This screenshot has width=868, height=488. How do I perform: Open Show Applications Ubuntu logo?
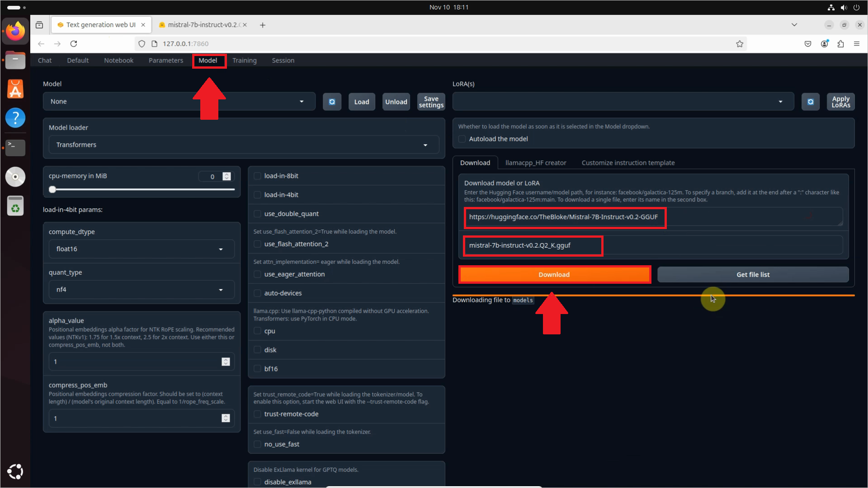(x=15, y=471)
